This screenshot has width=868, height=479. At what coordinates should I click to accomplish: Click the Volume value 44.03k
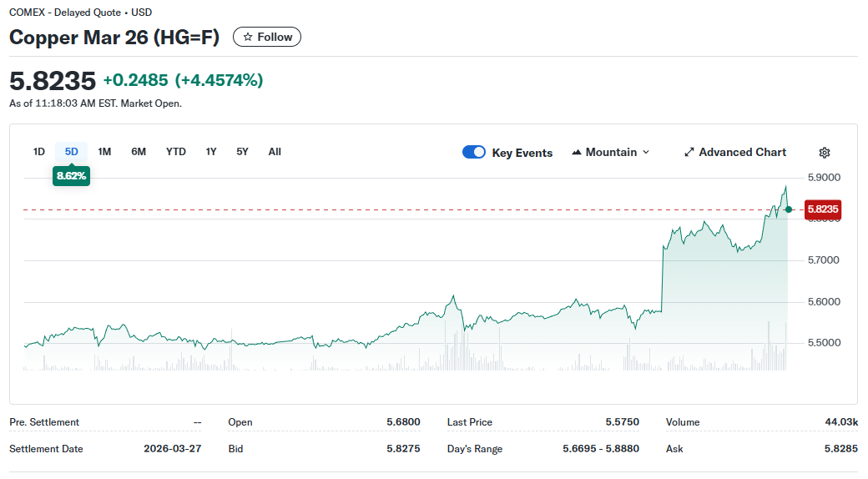point(841,422)
